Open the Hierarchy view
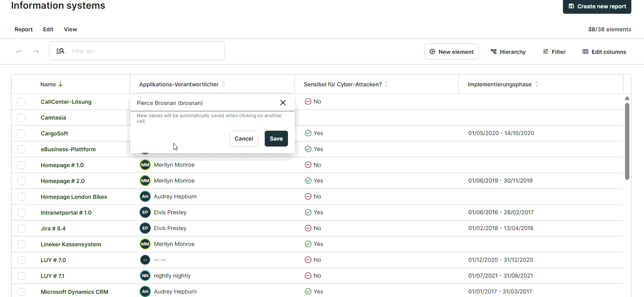644x297 pixels. tap(508, 52)
